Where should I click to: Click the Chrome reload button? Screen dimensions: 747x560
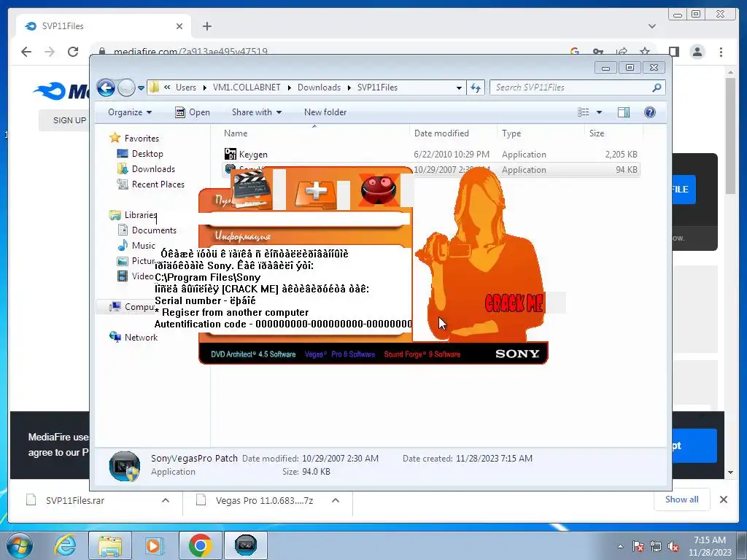(73, 52)
